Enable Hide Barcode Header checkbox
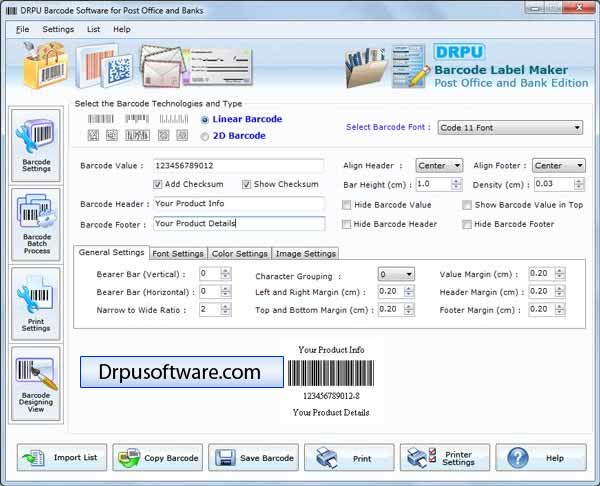Image resolution: width=600 pixels, height=486 pixels. pyautogui.click(x=346, y=224)
